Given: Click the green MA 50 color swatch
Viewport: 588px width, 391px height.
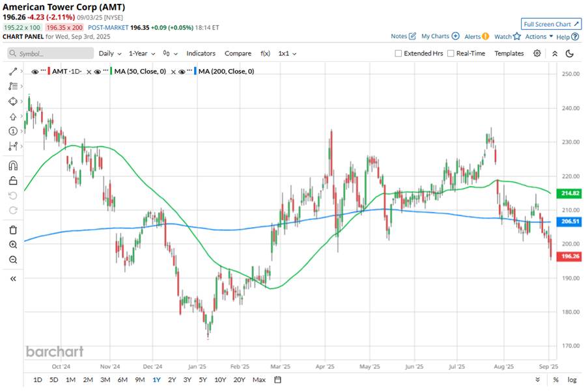Looking at the screenshot, I should [111, 71].
